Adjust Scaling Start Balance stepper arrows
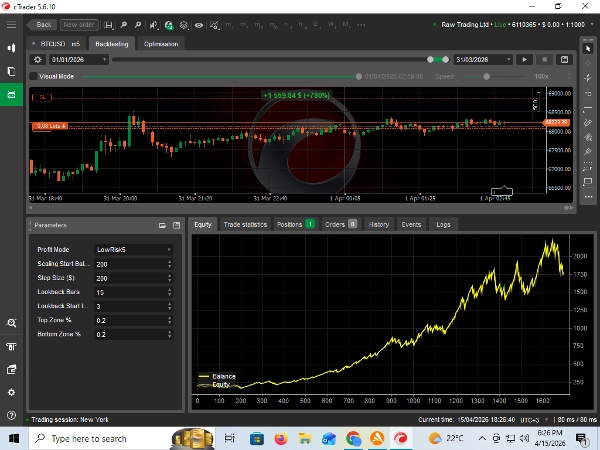Viewport: 600px width, 450px height. point(170,264)
